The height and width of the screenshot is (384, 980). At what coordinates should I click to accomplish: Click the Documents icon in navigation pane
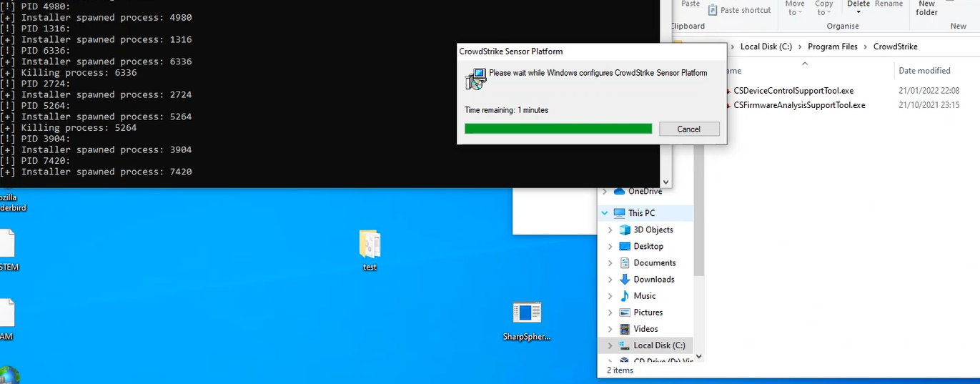tap(625, 262)
